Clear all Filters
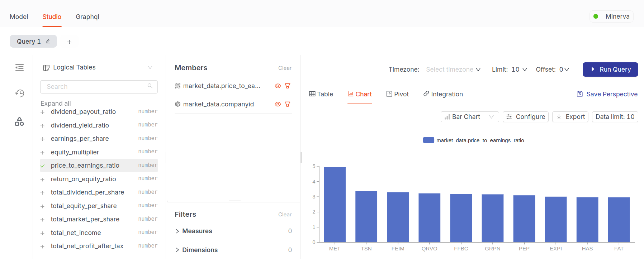Viewport: 644px width, 259px height. tap(285, 215)
